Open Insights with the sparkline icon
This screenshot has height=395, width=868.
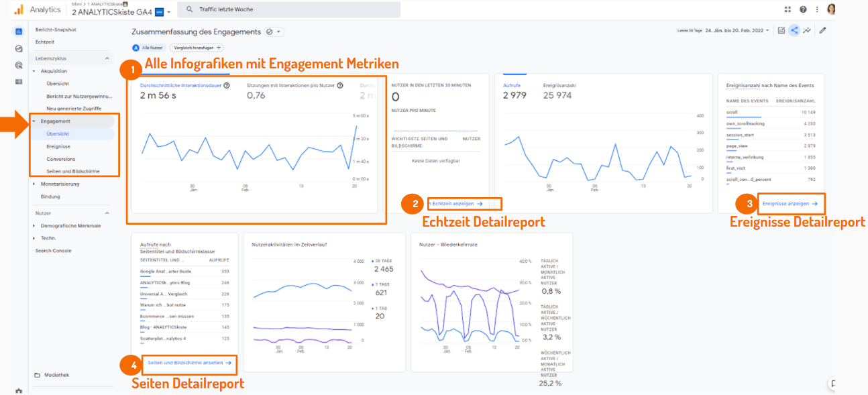[x=807, y=30]
